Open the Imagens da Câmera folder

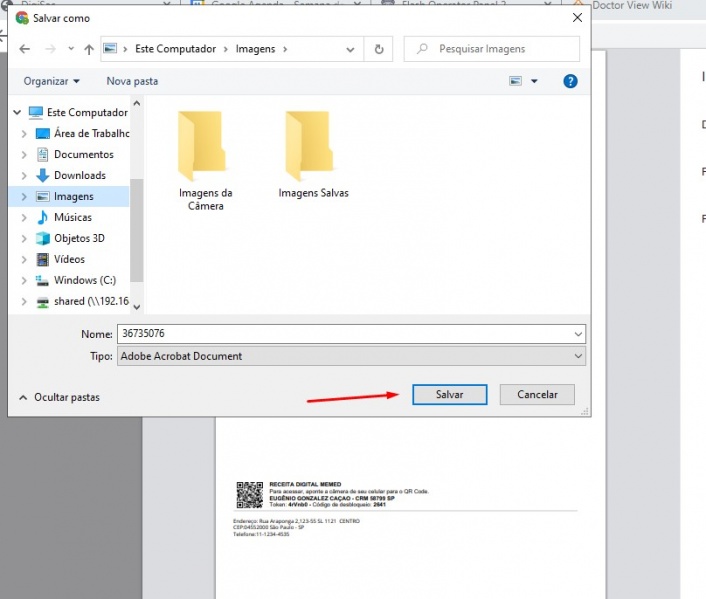point(205,159)
